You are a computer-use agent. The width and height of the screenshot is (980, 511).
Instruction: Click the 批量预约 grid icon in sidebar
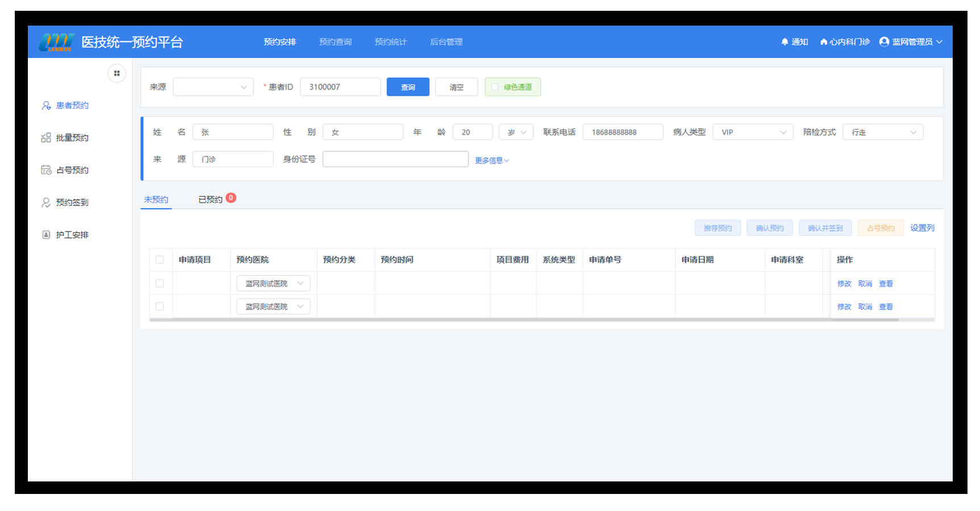[46, 138]
